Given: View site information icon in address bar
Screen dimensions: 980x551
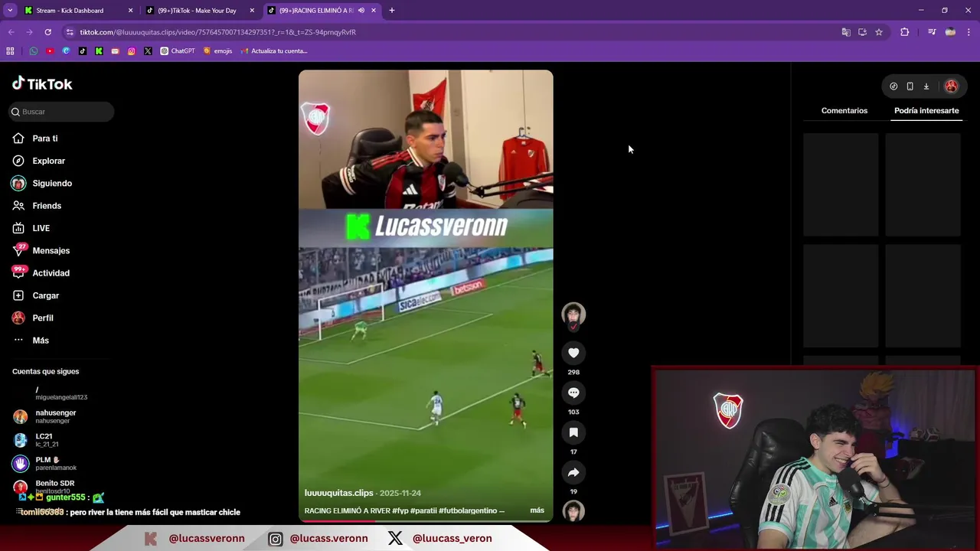Looking at the screenshot, I should [70, 32].
